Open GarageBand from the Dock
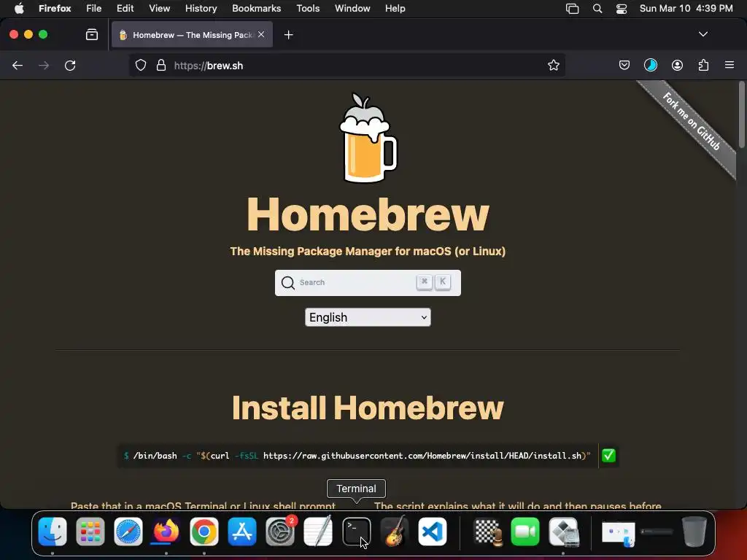This screenshot has width=747, height=560. click(395, 532)
